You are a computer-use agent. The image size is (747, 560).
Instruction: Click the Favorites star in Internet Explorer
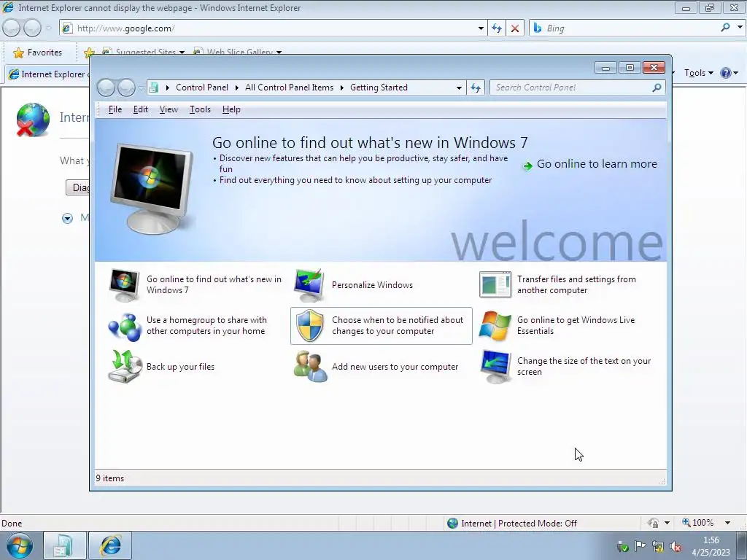pyautogui.click(x=18, y=52)
